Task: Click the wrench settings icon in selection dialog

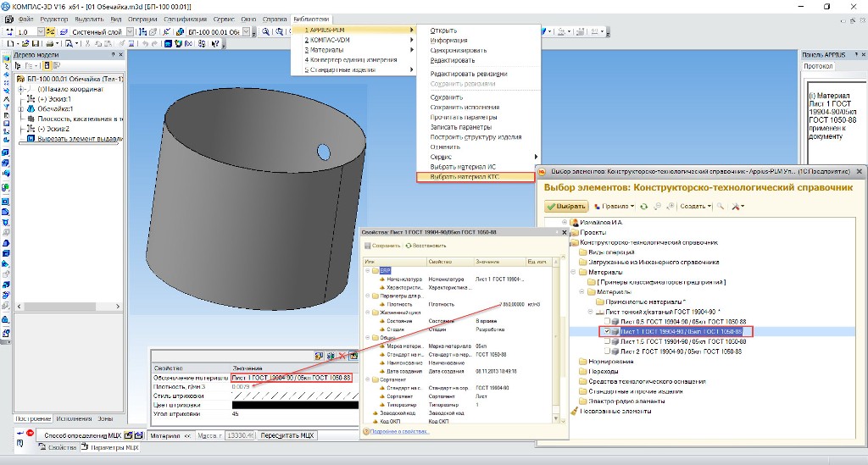Action: tap(736, 206)
